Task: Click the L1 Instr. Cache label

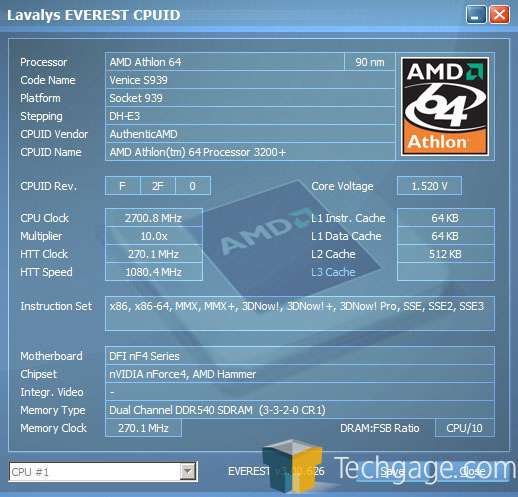Action: 348,218
